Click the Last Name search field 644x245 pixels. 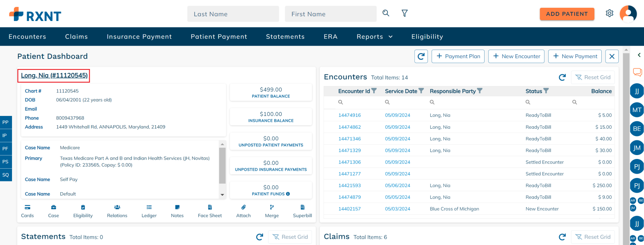pos(233,14)
